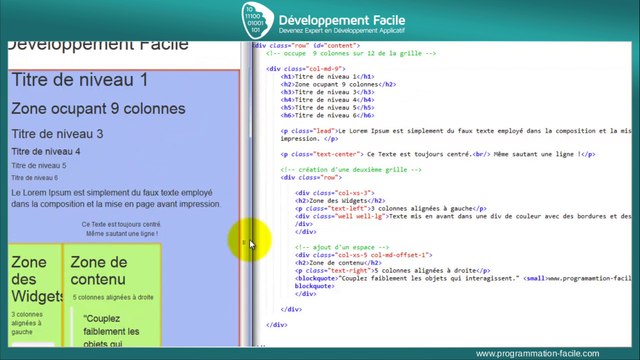Click the div class="col-md-9" code line

(306, 69)
